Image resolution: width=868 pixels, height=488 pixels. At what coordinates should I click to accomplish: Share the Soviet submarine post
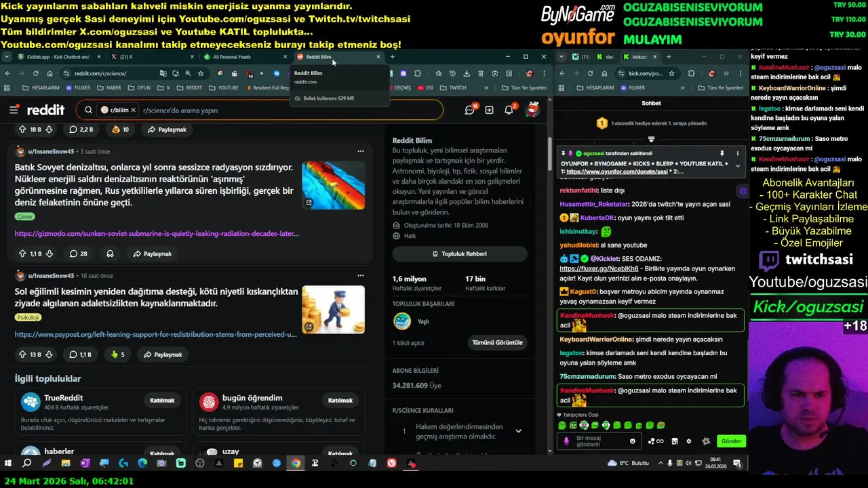coord(152,253)
